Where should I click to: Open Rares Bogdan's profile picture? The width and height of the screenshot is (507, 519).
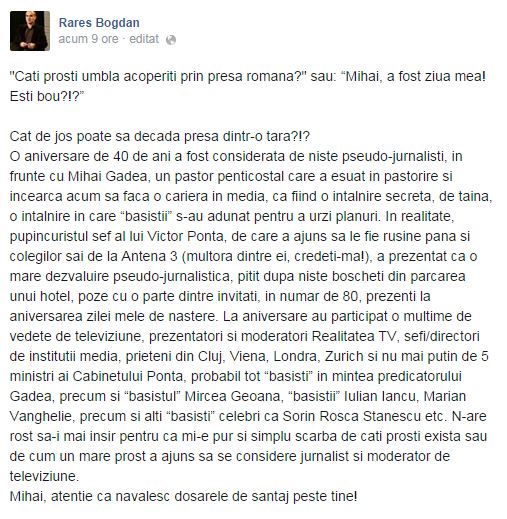[x=30, y=31]
